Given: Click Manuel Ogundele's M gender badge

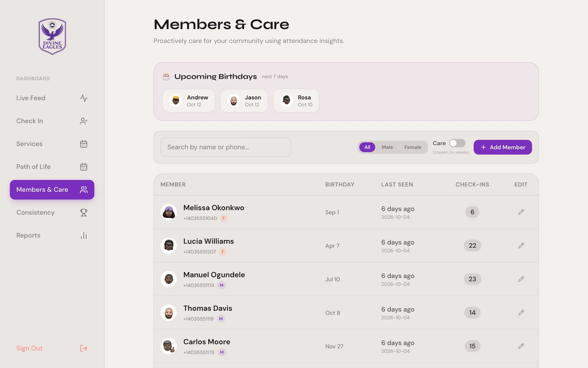Looking at the screenshot, I should tap(221, 285).
